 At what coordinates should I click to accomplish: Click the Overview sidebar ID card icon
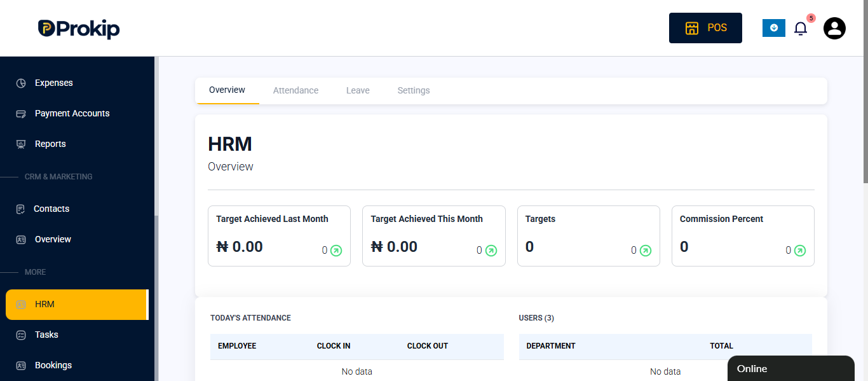click(21, 240)
